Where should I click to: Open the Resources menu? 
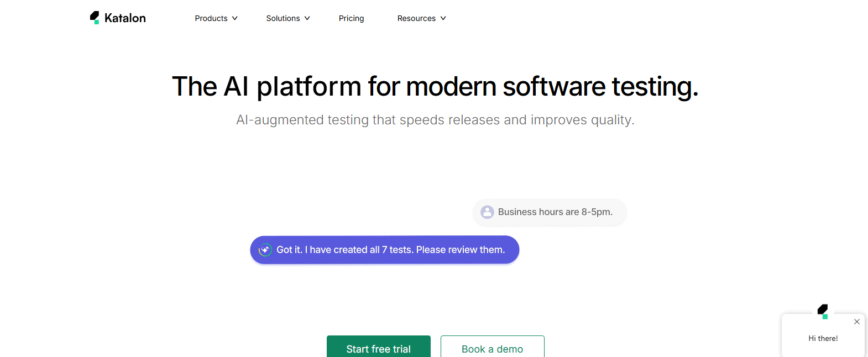(416, 18)
